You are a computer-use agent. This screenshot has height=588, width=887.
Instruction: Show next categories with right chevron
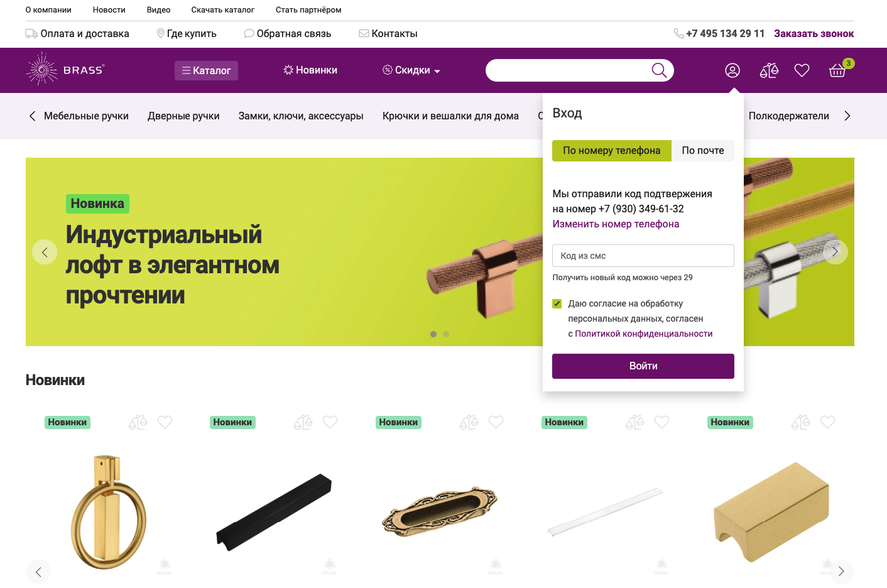point(847,116)
